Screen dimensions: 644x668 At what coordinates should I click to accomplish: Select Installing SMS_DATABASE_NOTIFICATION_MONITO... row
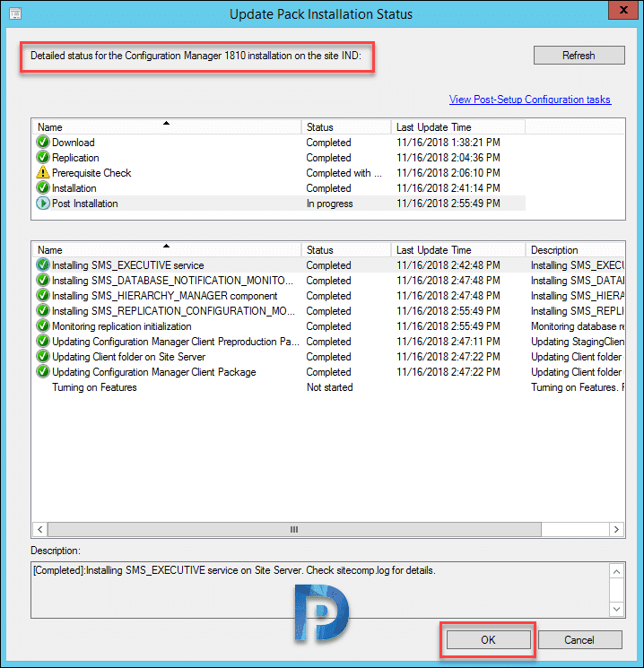[x=328, y=281]
